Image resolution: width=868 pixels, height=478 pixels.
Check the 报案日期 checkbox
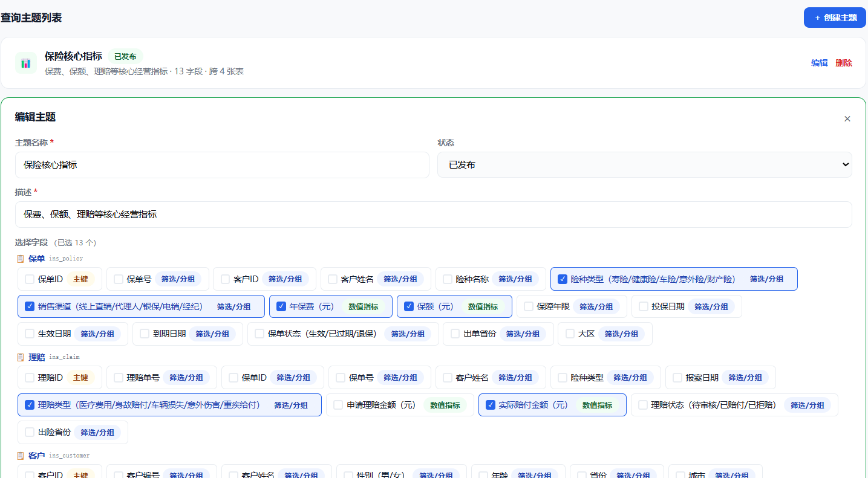[677, 378]
